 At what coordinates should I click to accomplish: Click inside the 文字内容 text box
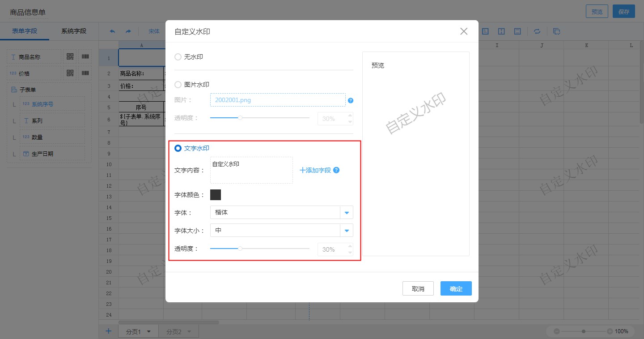click(x=251, y=170)
